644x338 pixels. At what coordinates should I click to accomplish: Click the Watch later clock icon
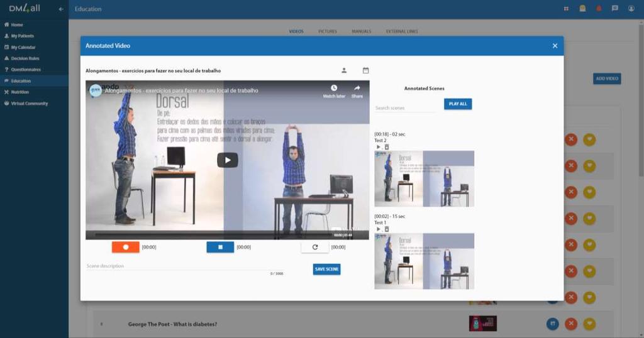pyautogui.click(x=334, y=88)
